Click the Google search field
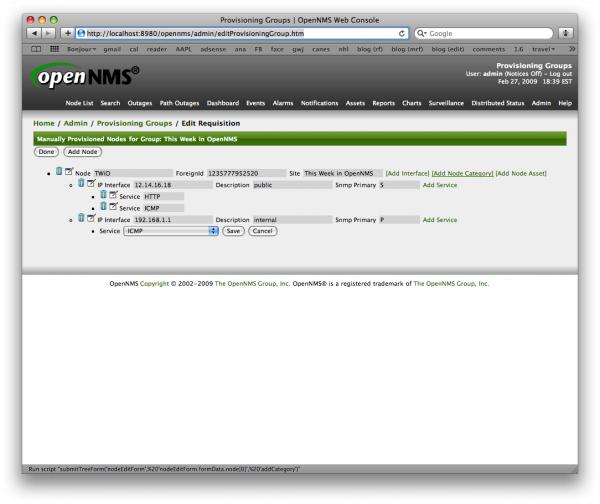 (484, 33)
